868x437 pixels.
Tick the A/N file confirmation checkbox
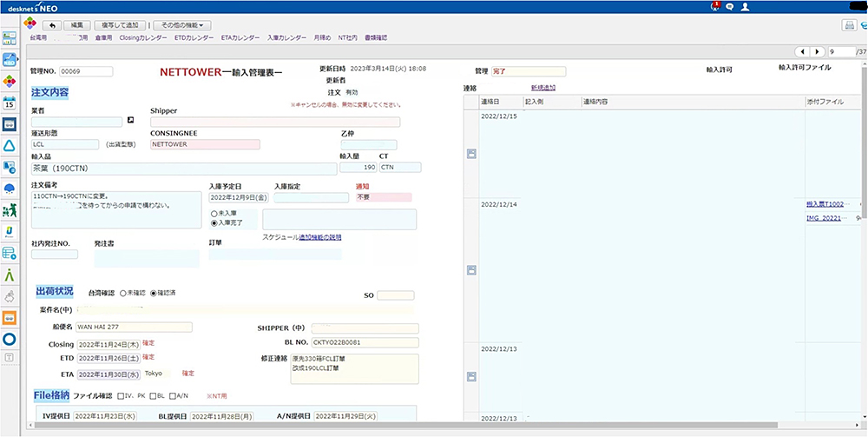coord(173,396)
